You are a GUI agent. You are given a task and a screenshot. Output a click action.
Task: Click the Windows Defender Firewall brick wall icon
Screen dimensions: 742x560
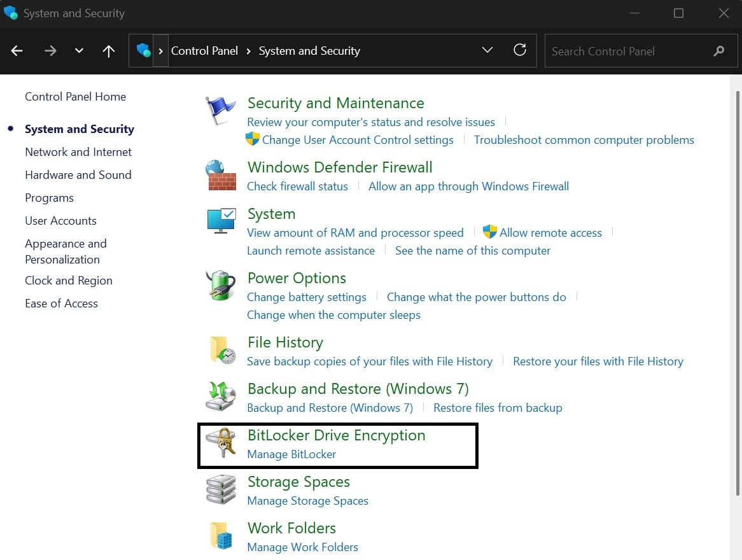point(220,176)
